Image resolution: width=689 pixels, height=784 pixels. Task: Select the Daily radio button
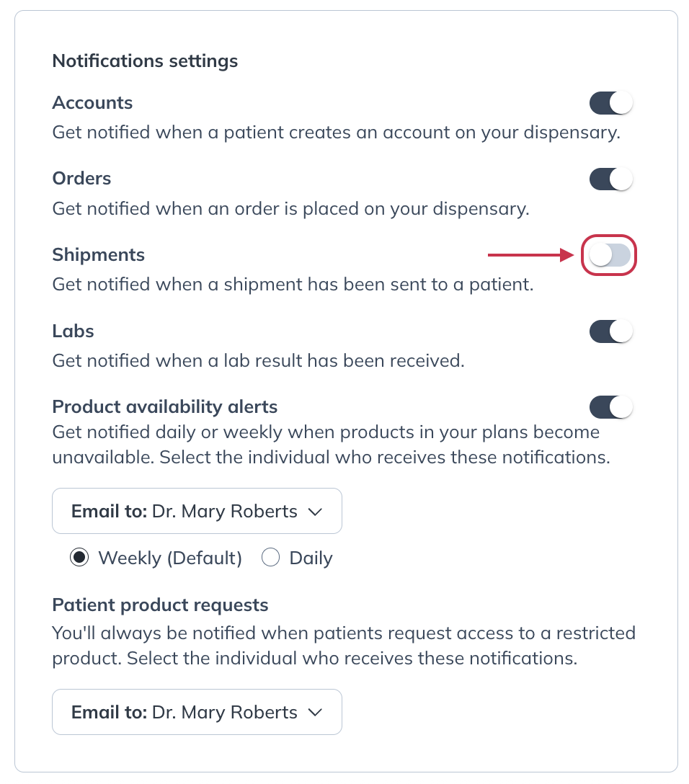[x=270, y=557]
